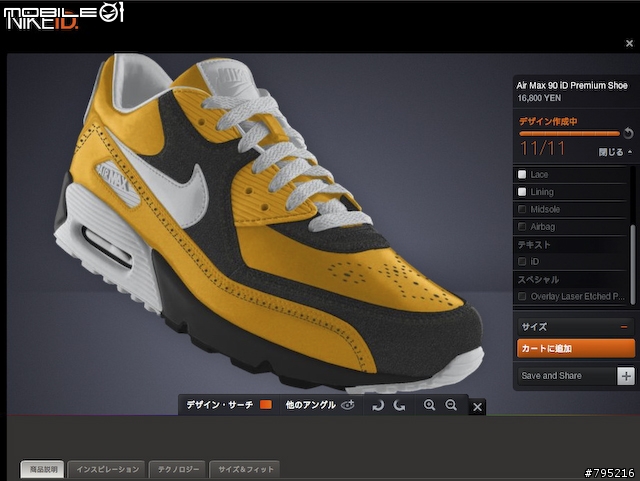Click the other angles eye icon
640x481 pixels.
[348, 405]
